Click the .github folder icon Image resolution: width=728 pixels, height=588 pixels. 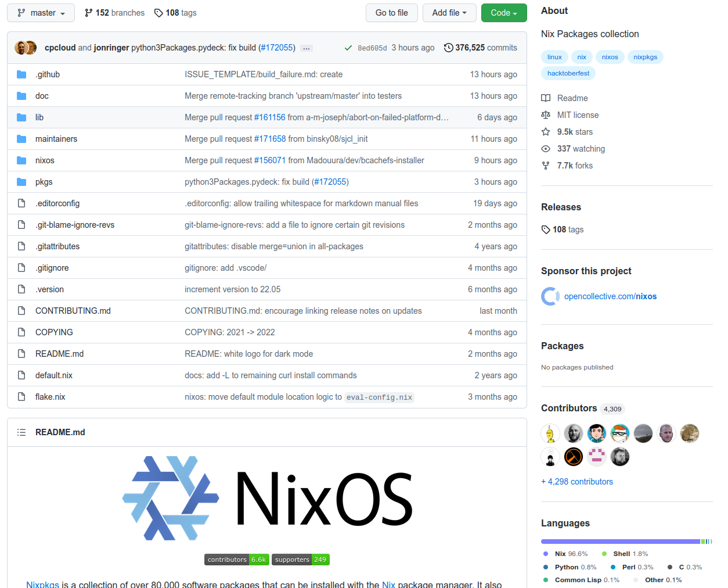click(21, 74)
